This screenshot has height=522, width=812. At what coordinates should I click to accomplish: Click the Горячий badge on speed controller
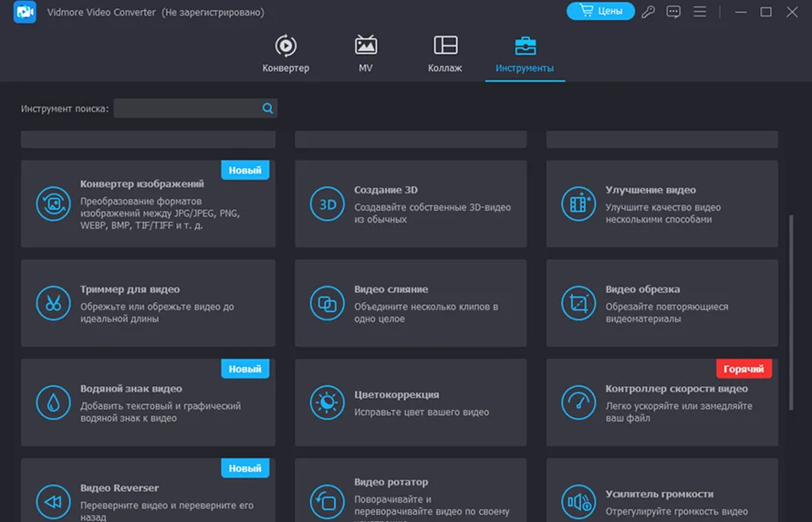(744, 369)
